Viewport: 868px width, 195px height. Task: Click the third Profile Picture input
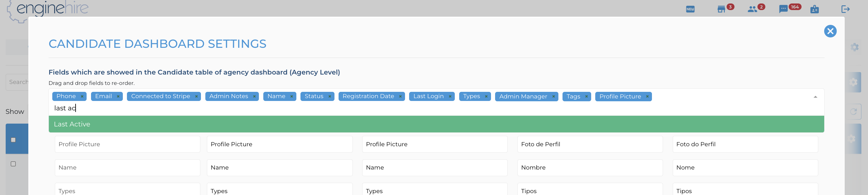pyautogui.click(x=435, y=144)
